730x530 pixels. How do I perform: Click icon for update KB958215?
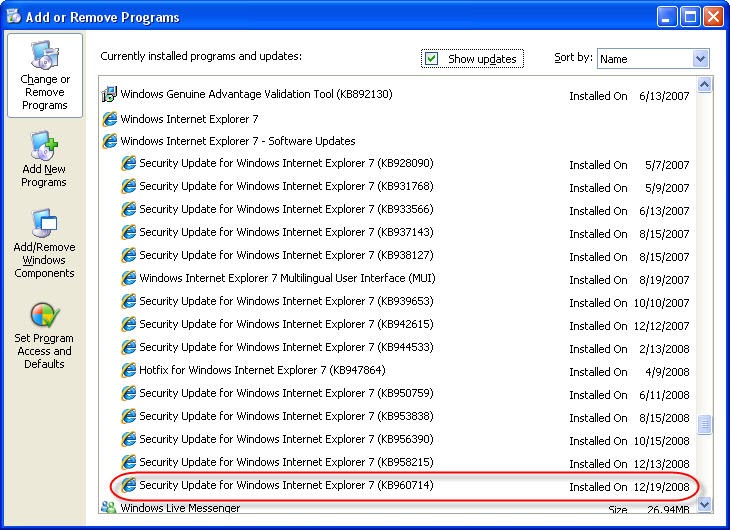click(x=128, y=462)
